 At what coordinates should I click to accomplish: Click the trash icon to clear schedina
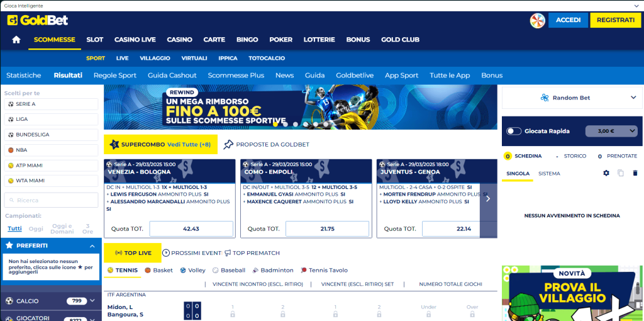click(x=635, y=173)
